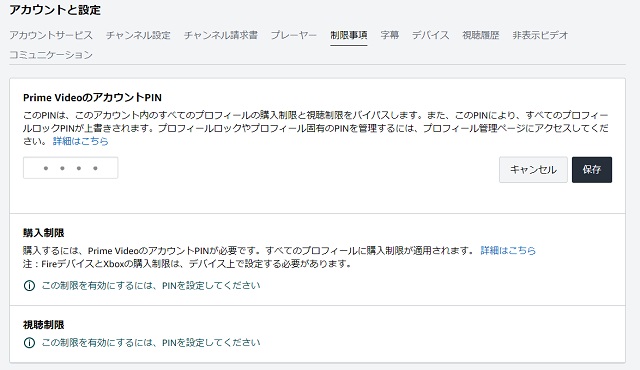
Task: Click the Prime VideoのアカウントPIN heading
Action: click(92, 97)
